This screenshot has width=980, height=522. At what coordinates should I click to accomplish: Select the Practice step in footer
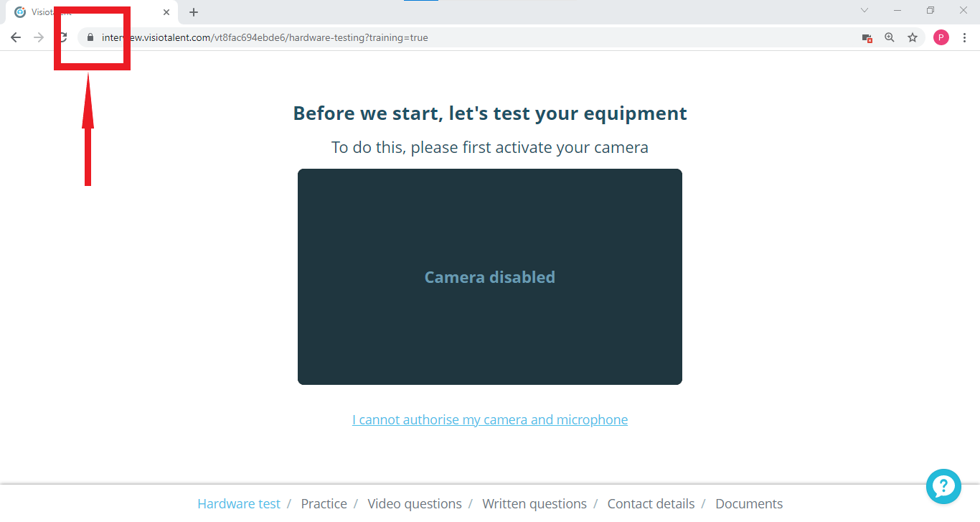[x=324, y=504]
